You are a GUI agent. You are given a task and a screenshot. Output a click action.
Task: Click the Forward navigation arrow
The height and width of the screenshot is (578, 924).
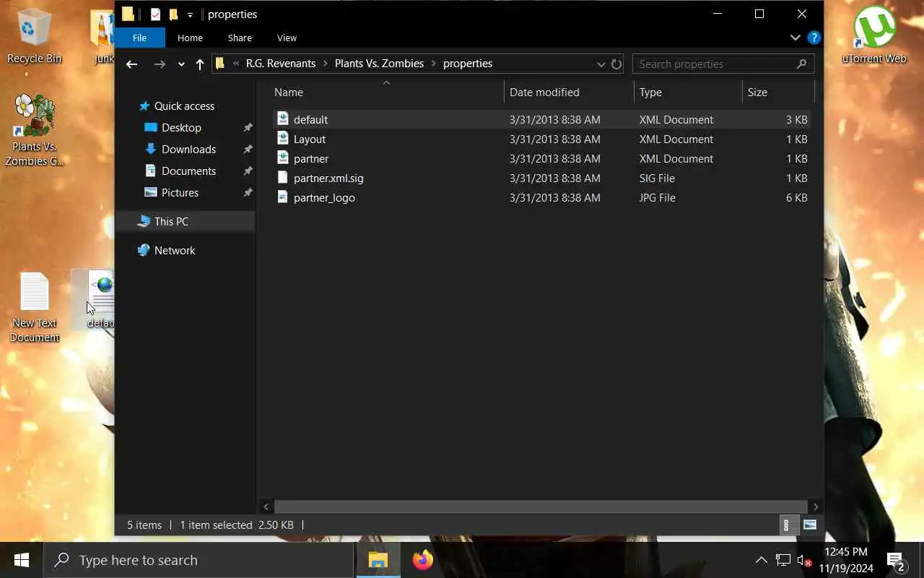point(160,64)
